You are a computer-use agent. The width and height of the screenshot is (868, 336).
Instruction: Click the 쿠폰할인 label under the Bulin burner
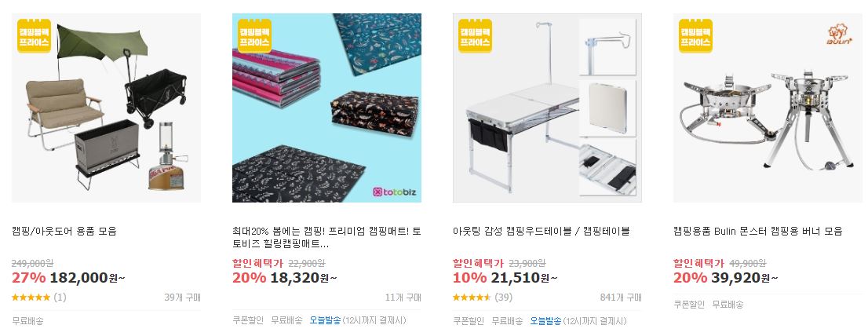coord(688,304)
